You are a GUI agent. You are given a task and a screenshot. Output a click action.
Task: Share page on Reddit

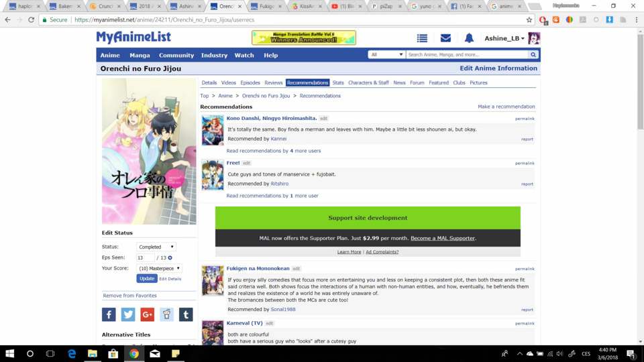166,314
